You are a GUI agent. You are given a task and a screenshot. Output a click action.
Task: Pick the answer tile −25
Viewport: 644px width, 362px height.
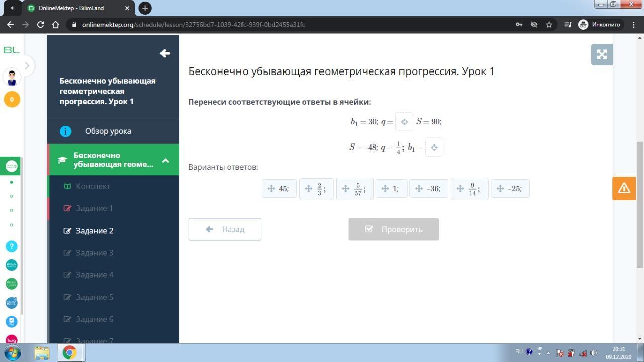click(510, 189)
